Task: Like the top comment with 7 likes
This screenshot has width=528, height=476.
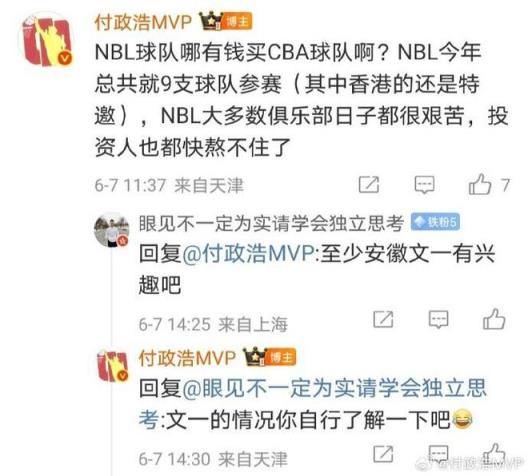Action: pos(480,184)
